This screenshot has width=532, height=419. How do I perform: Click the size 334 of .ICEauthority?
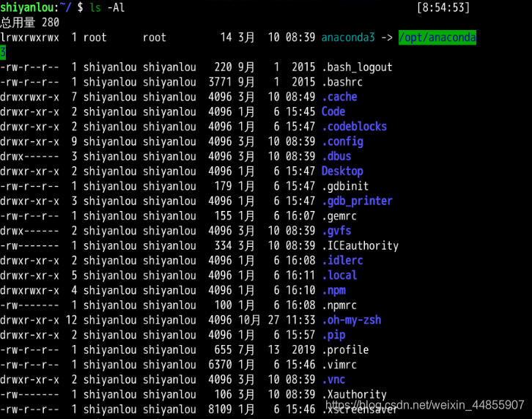point(223,246)
